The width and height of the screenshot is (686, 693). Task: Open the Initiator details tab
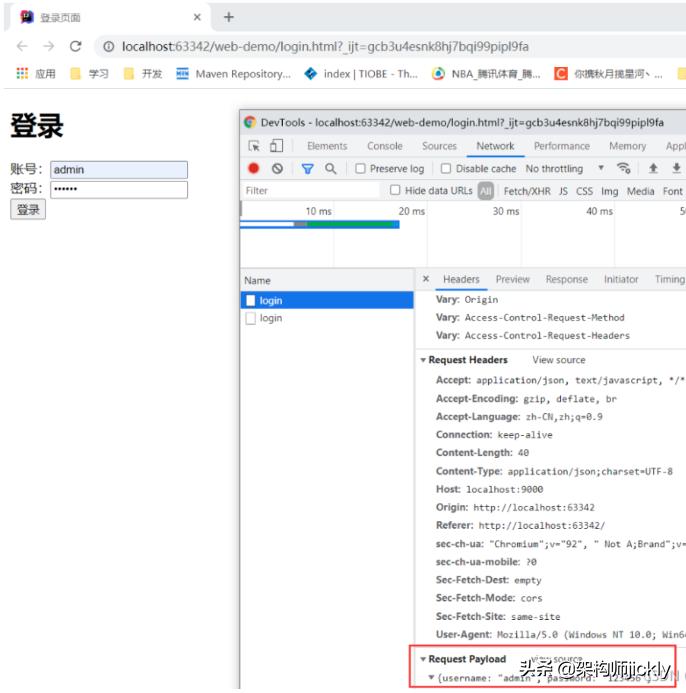click(x=621, y=279)
